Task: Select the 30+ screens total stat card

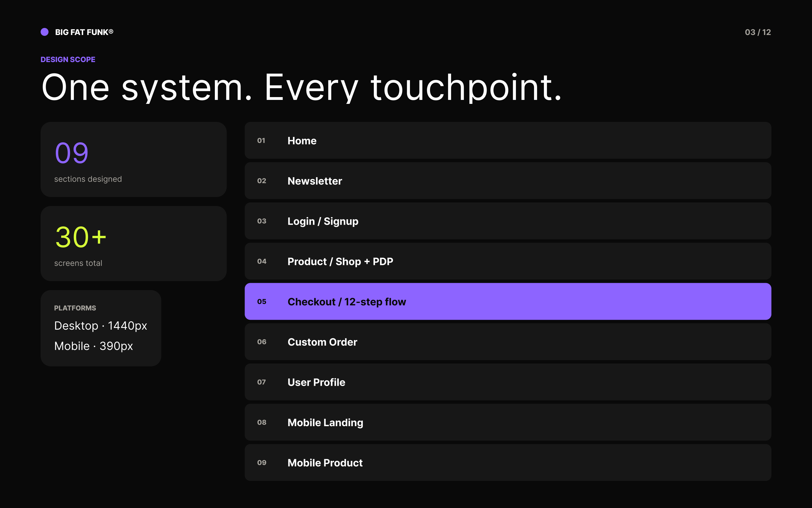Action: tap(134, 244)
